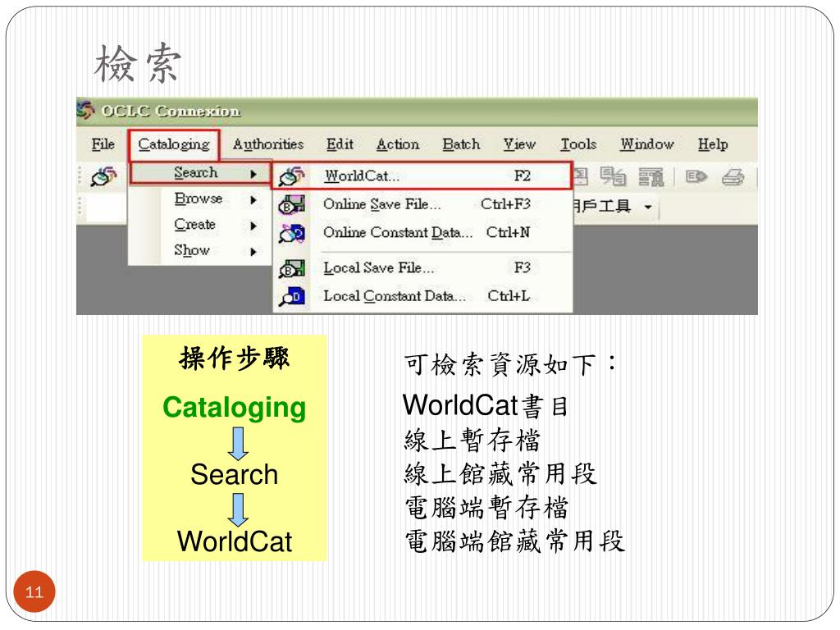Expand the Browse submenu
The height and width of the screenshot is (630, 840).
(x=200, y=199)
